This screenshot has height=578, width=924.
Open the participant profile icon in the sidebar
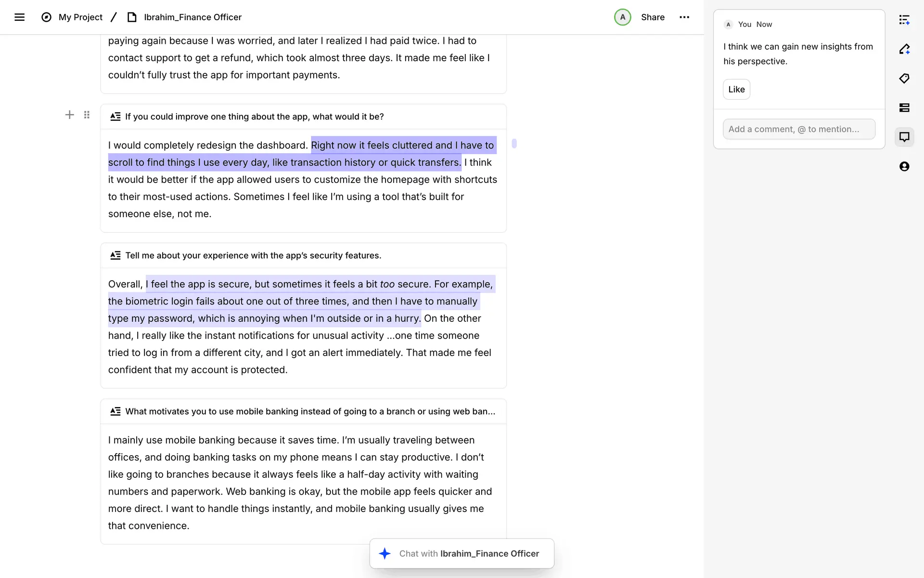904,167
